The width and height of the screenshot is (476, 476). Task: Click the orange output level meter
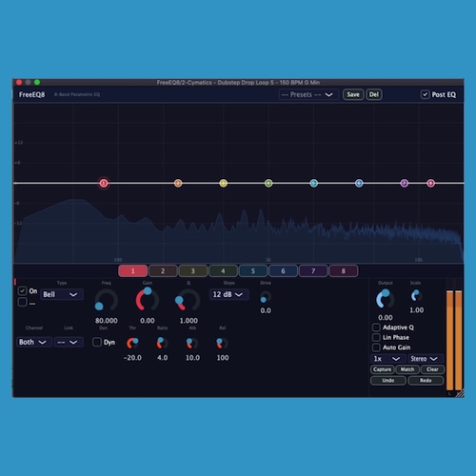click(x=454, y=340)
